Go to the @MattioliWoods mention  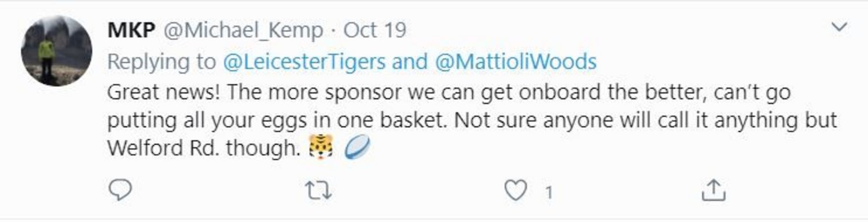[514, 62]
